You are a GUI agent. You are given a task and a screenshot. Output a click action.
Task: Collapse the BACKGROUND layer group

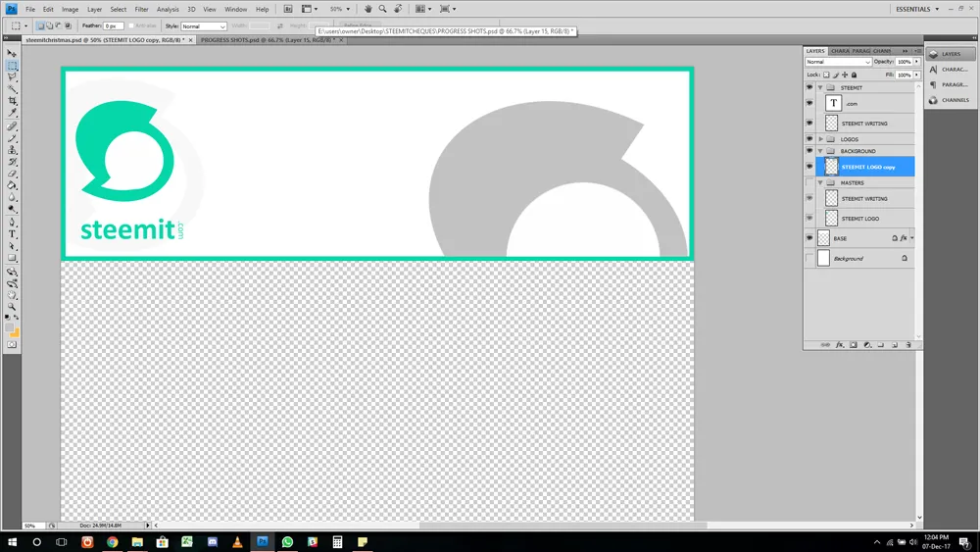click(x=820, y=151)
